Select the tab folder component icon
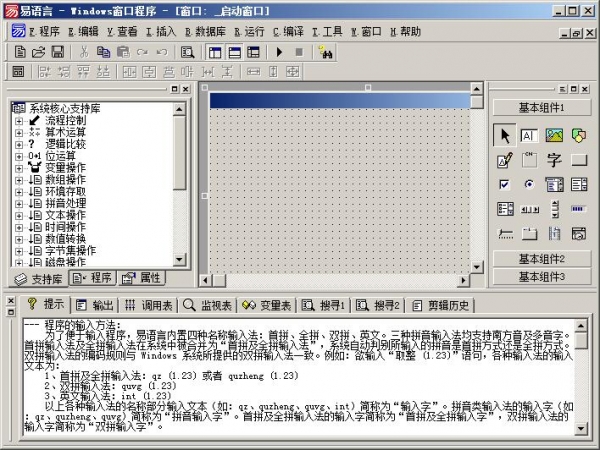Screen dimensions: 600x450 point(530,233)
